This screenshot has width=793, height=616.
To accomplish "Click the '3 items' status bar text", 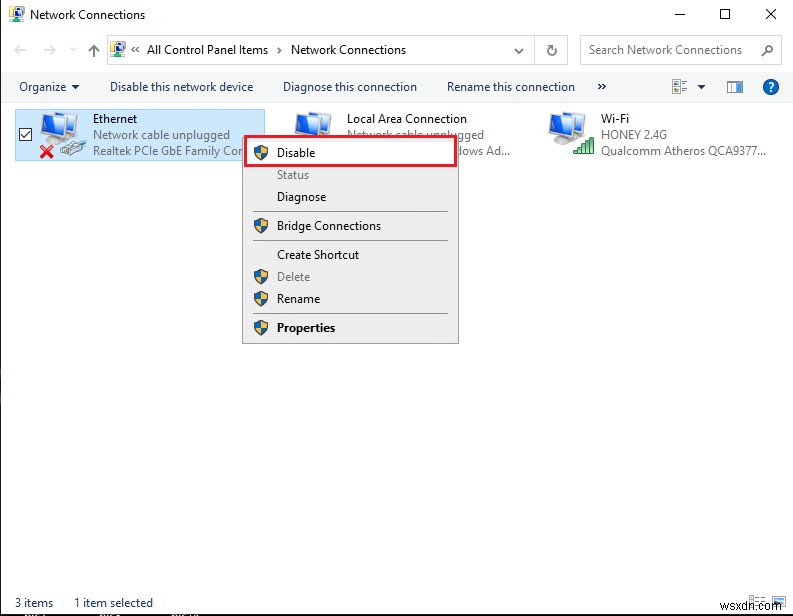I will (34, 603).
